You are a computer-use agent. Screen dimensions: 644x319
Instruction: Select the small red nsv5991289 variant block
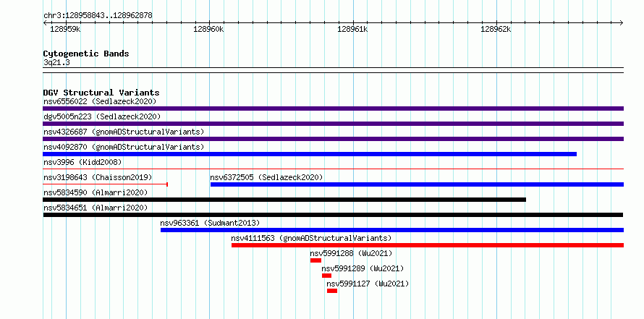[326, 276]
